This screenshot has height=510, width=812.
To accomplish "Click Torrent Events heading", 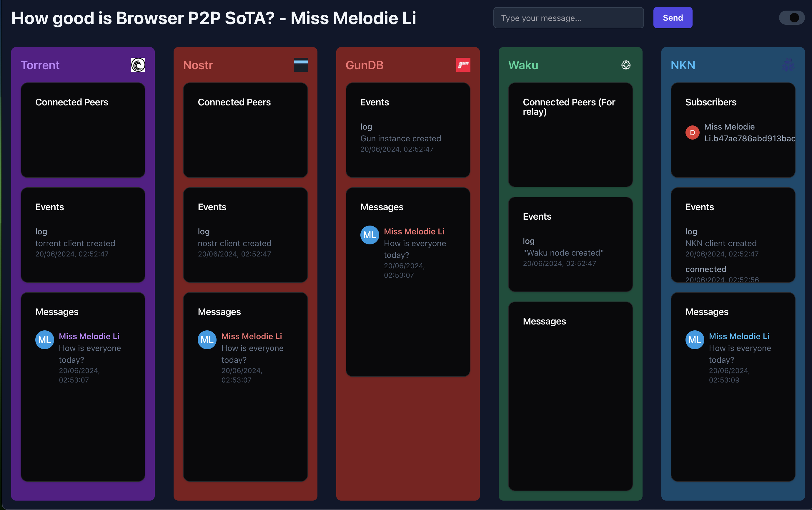I will click(x=49, y=207).
